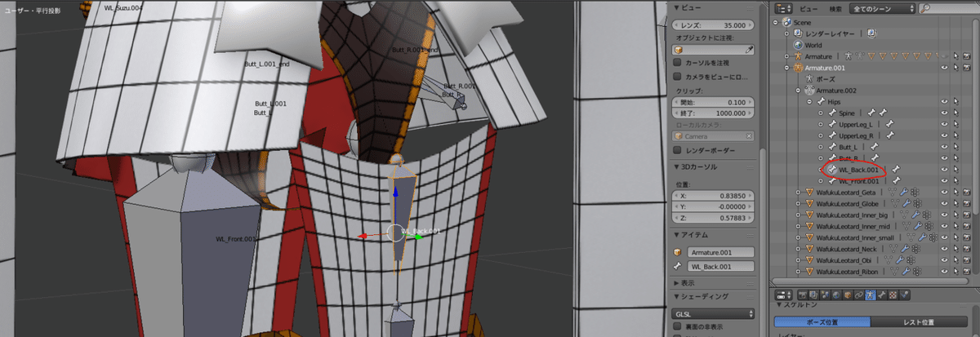
Task: Toggle selectability of Armature.001
Action: click(x=957, y=68)
